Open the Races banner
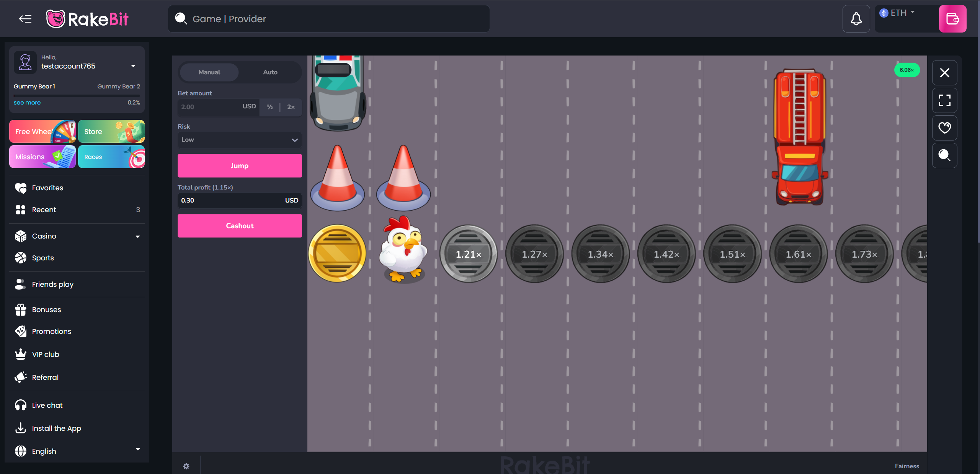 [x=111, y=157]
